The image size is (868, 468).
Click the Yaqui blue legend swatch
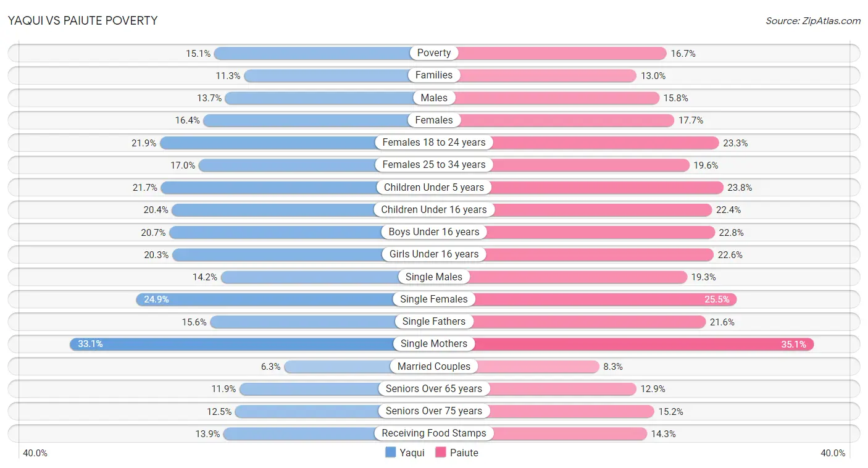click(x=390, y=453)
